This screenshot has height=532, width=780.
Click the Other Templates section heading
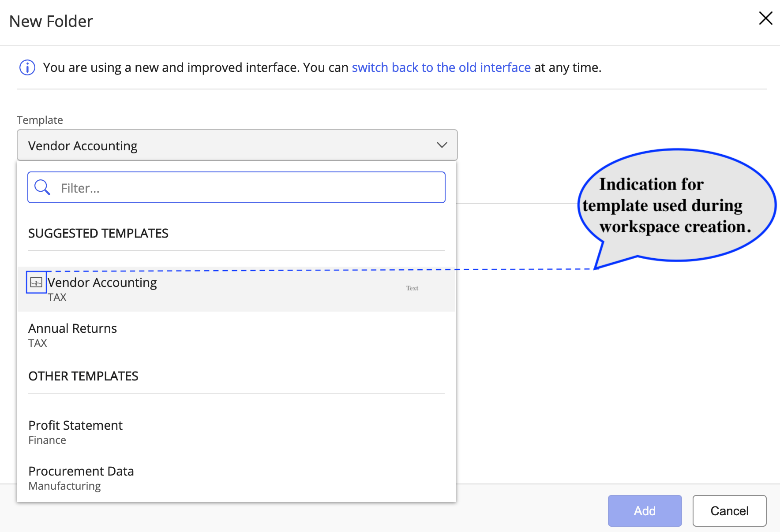pyautogui.click(x=83, y=376)
